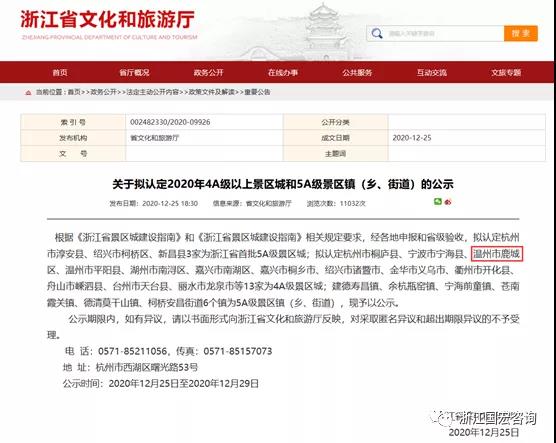Open the 政务公开 navigation menu item
The width and height of the screenshot is (556, 443).
tap(208, 73)
